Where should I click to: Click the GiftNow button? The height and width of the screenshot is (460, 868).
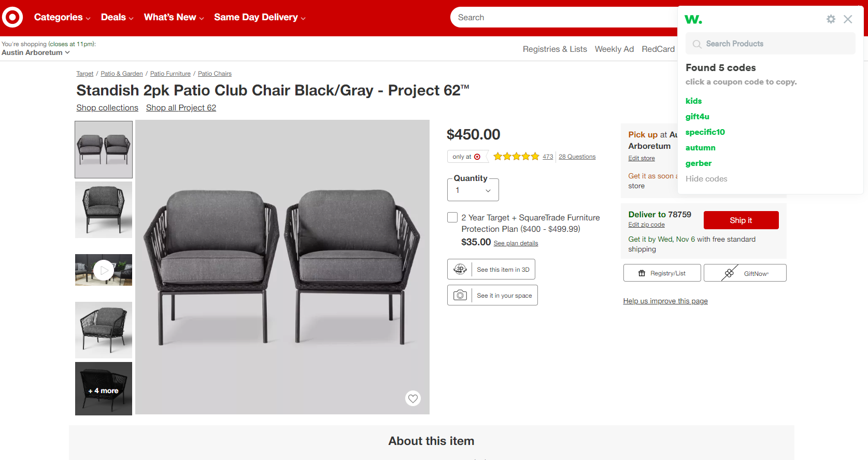pos(745,273)
